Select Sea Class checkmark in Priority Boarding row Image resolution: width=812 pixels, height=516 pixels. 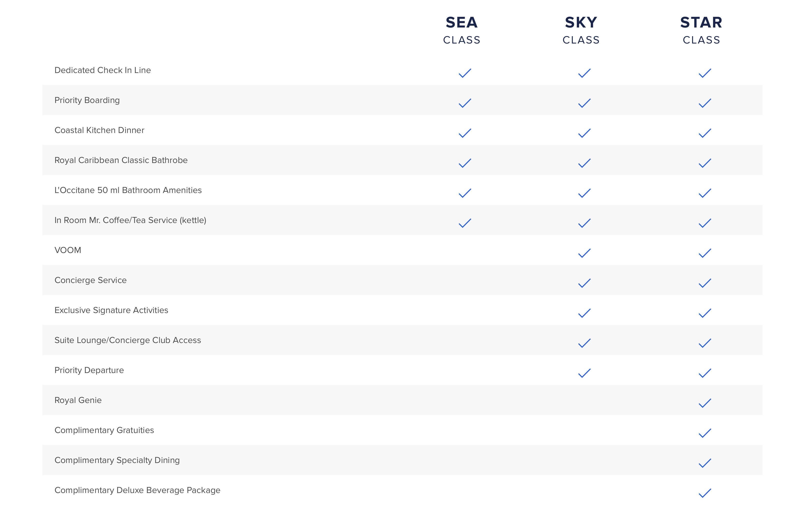pos(465,103)
